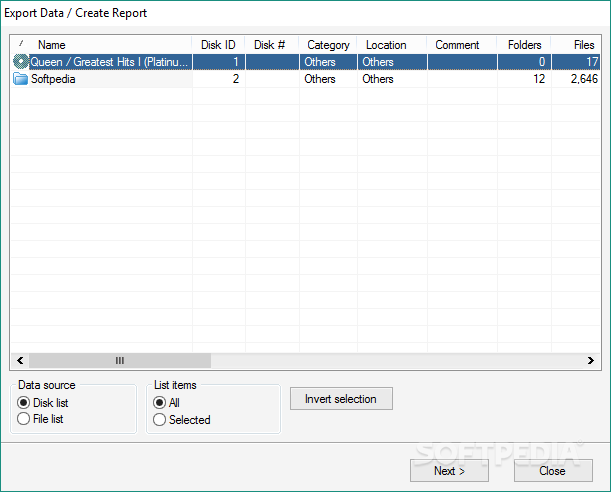Choose All list items
Screen dimensions: 611x492
pyautogui.click(x=166, y=402)
